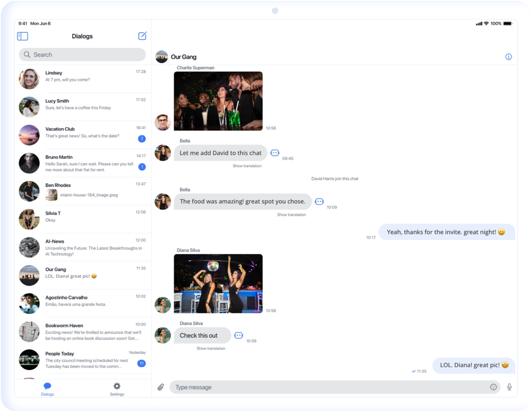This screenshot has height=412, width=532.
Task: Click AI bot icon beside 'Check this out'
Action: coord(239,335)
